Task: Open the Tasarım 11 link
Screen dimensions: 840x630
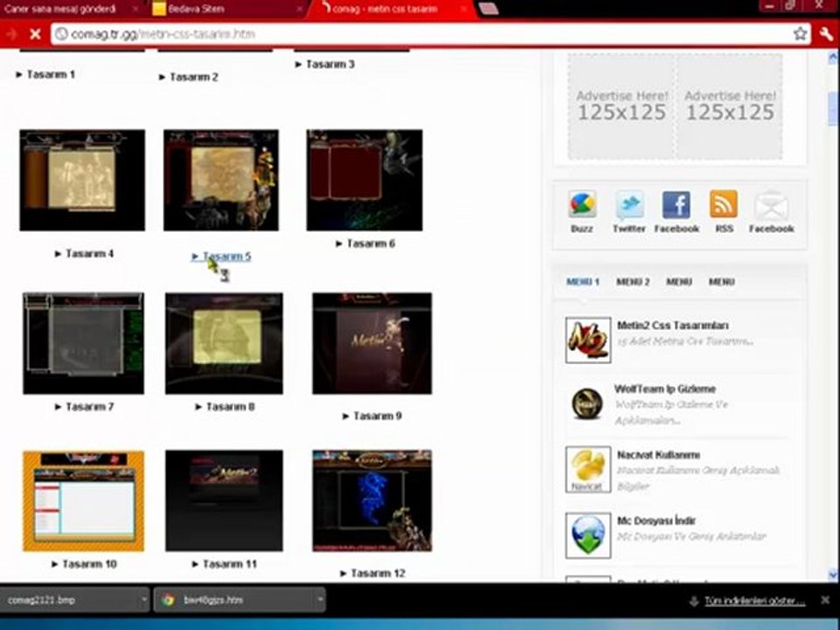Action: pyautogui.click(x=225, y=564)
